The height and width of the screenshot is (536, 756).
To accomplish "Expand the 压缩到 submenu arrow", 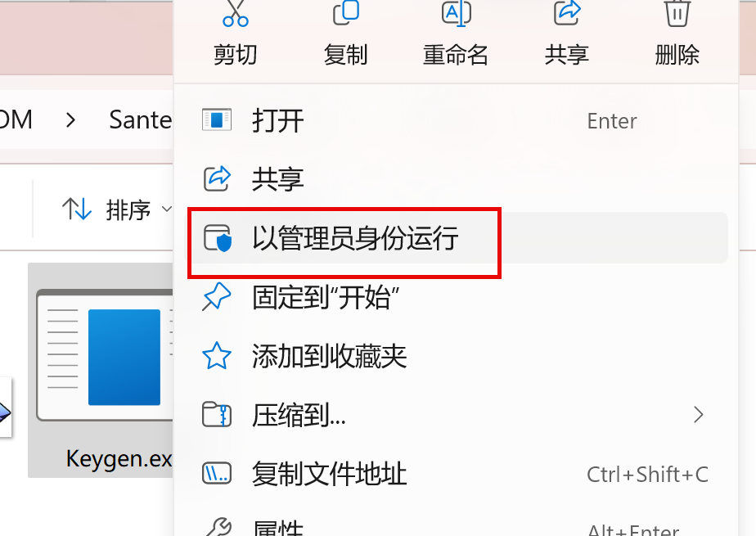I will click(x=698, y=415).
